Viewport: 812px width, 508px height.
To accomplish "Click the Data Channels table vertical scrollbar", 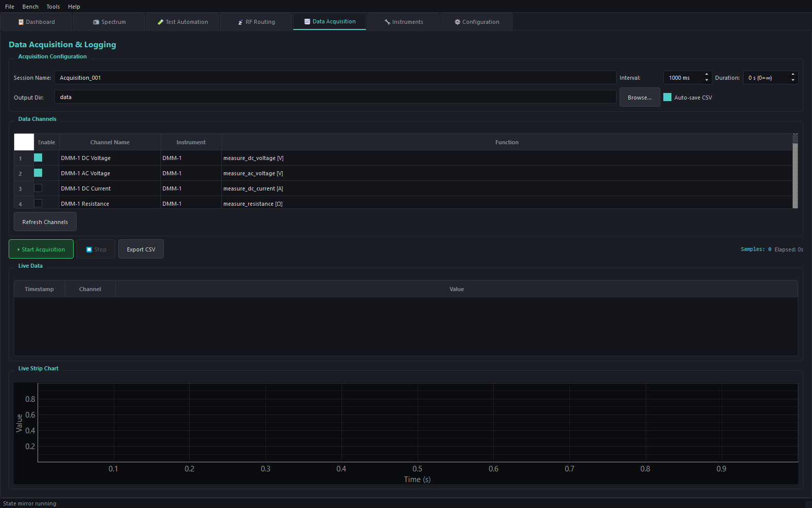I will (x=795, y=171).
